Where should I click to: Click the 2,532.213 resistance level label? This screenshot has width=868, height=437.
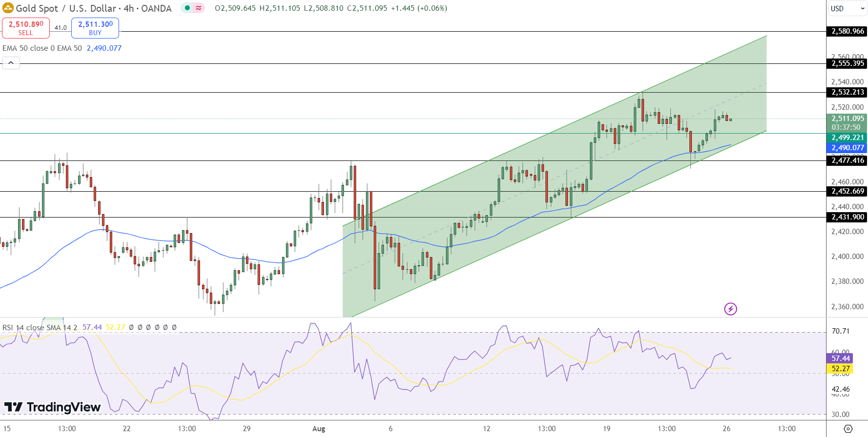846,92
